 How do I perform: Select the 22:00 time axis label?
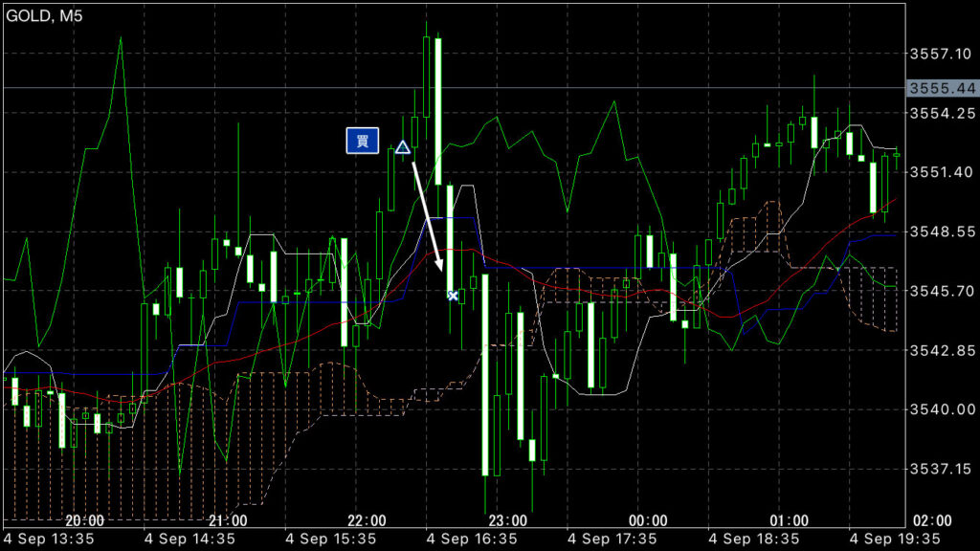[x=367, y=520]
